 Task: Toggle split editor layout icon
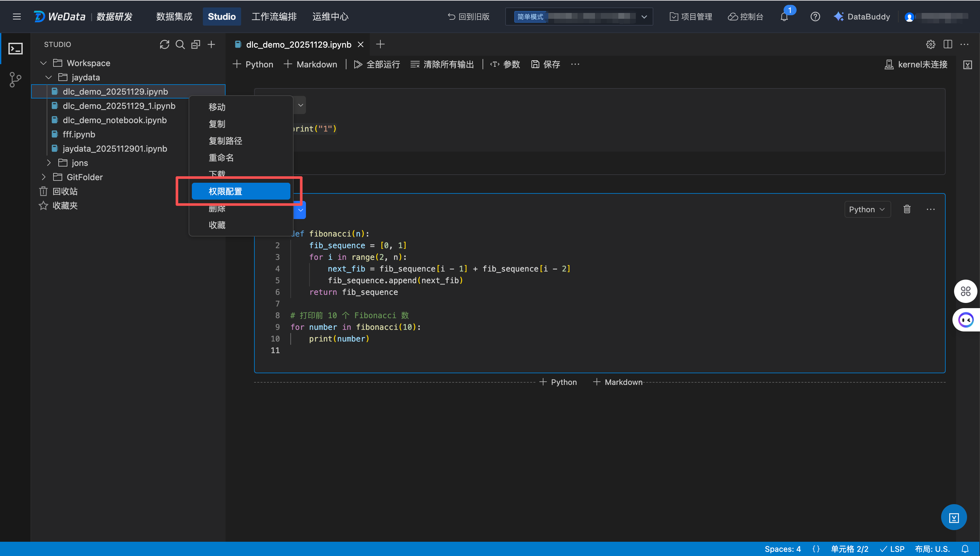(947, 44)
